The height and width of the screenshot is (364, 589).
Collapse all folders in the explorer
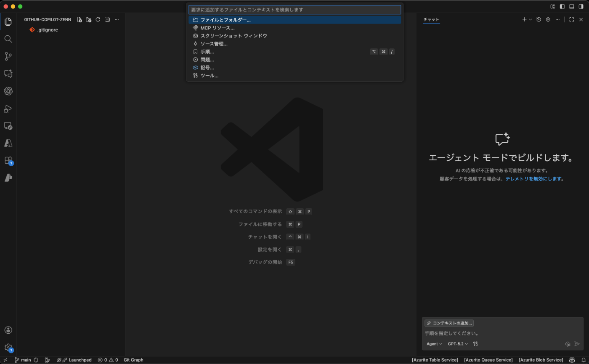click(107, 19)
